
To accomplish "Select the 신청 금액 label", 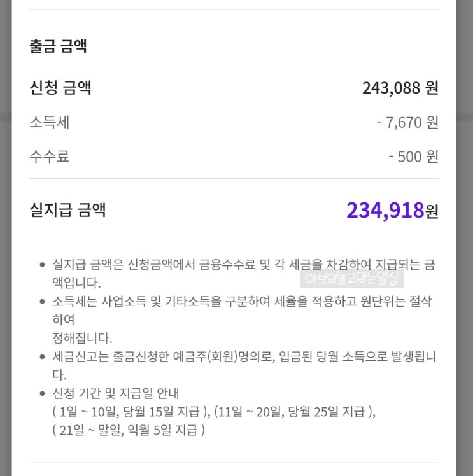I will (60, 88).
